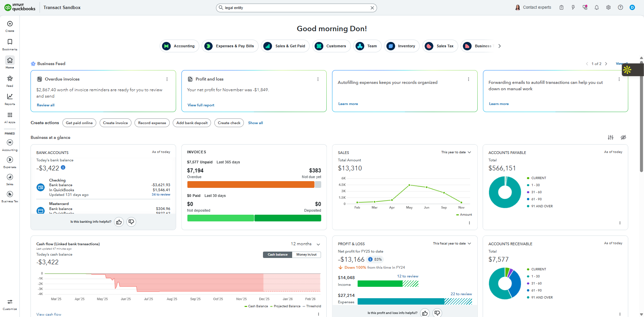This screenshot has width=644, height=317.
Task: Switch to the Inventory shortcut
Action: 401,46
